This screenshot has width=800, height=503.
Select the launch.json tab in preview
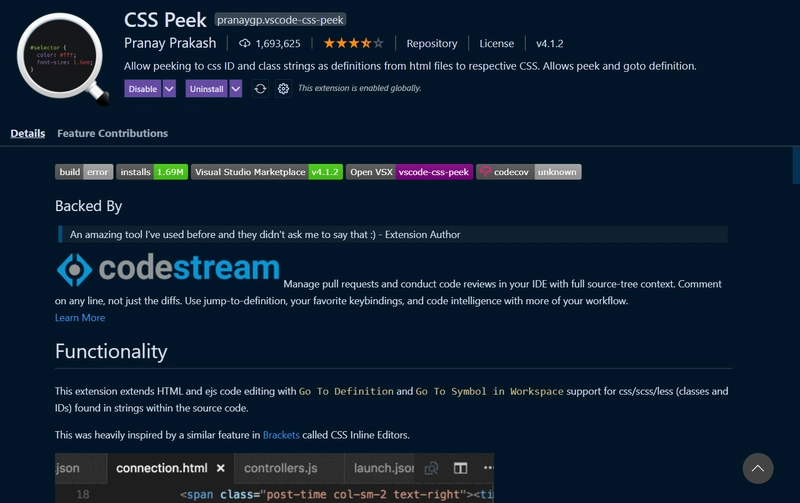click(x=384, y=468)
